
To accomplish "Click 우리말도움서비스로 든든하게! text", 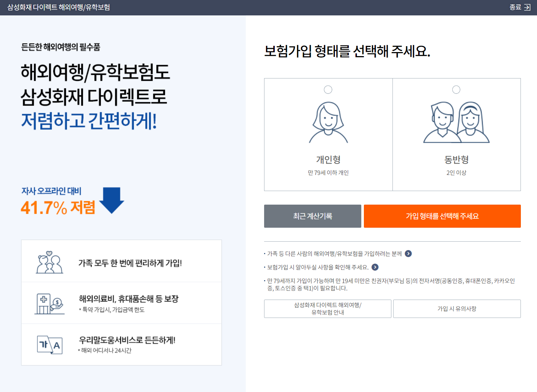I will coord(127,340).
